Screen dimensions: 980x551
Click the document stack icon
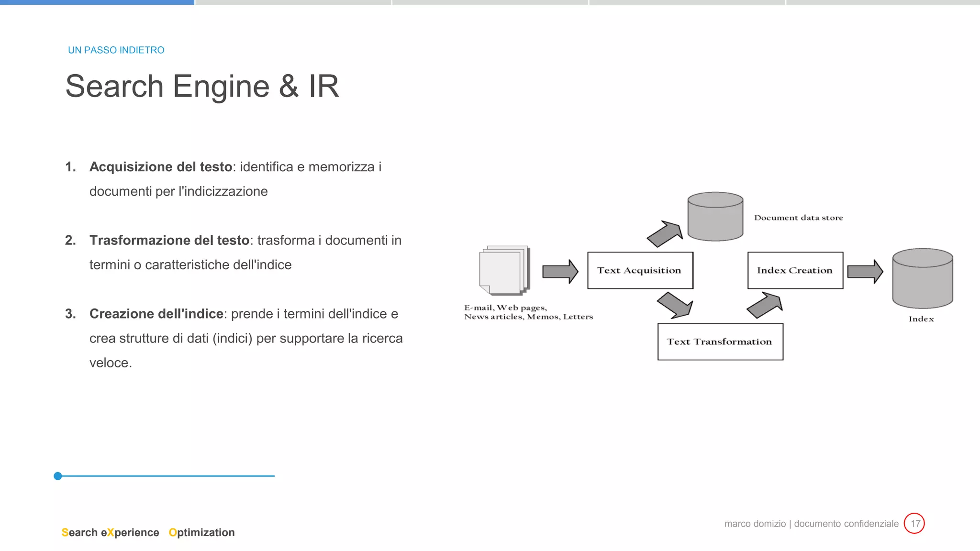pos(504,270)
